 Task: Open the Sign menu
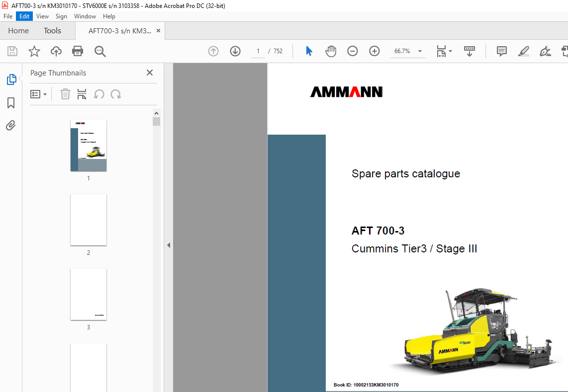point(61,16)
